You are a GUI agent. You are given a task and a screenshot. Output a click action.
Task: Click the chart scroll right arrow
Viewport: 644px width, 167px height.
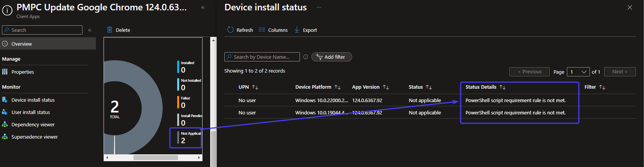pos(199,157)
